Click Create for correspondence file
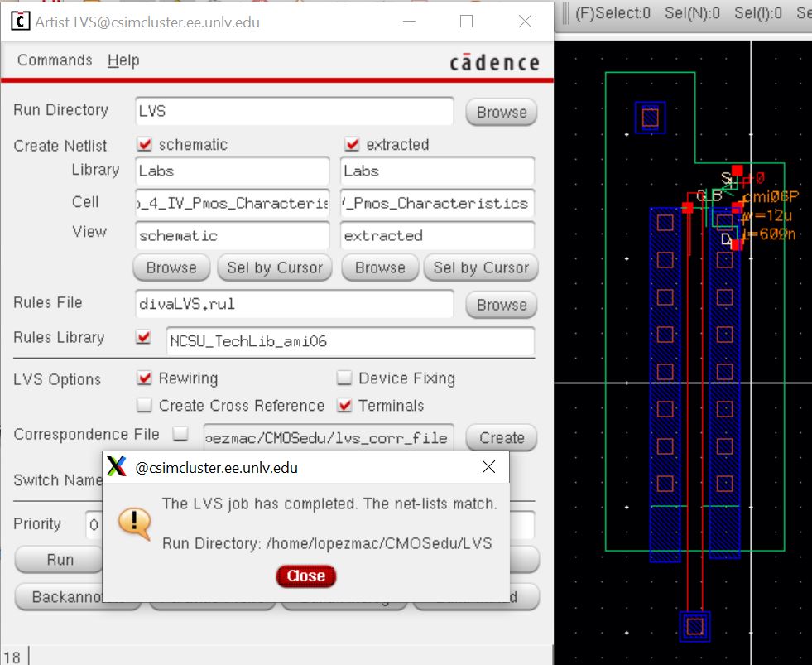The height and width of the screenshot is (665, 812). (x=501, y=437)
